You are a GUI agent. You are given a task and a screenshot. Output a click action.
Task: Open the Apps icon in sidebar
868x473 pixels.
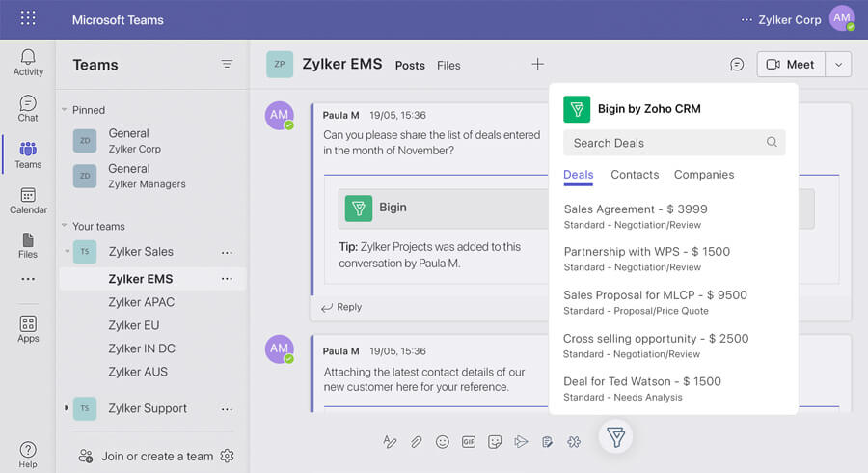tap(28, 329)
